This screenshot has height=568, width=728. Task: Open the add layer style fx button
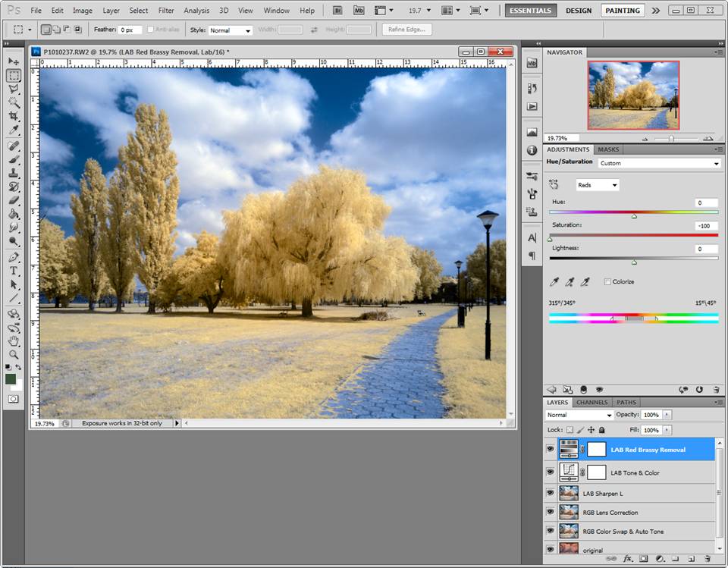(628, 558)
